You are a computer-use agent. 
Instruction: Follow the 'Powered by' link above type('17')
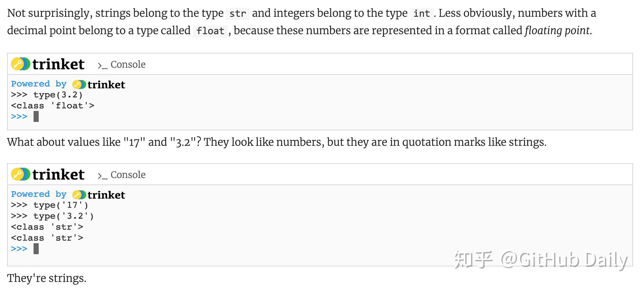38,194
